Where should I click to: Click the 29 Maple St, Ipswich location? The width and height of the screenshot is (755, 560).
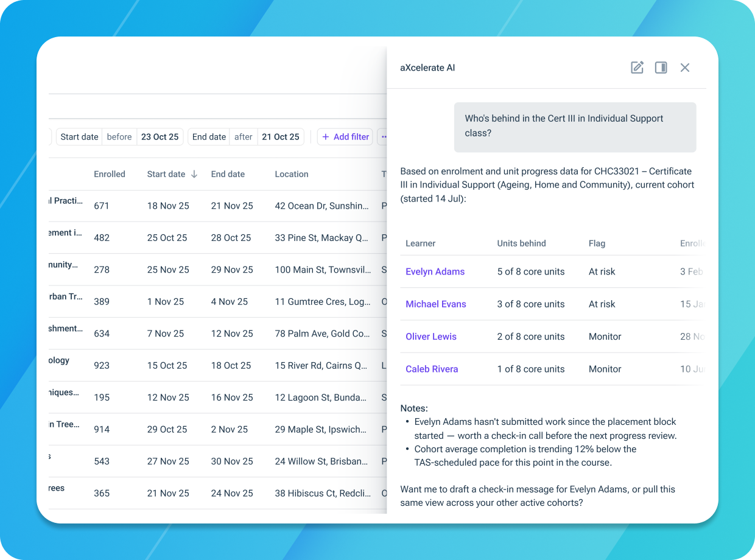click(x=321, y=429)
